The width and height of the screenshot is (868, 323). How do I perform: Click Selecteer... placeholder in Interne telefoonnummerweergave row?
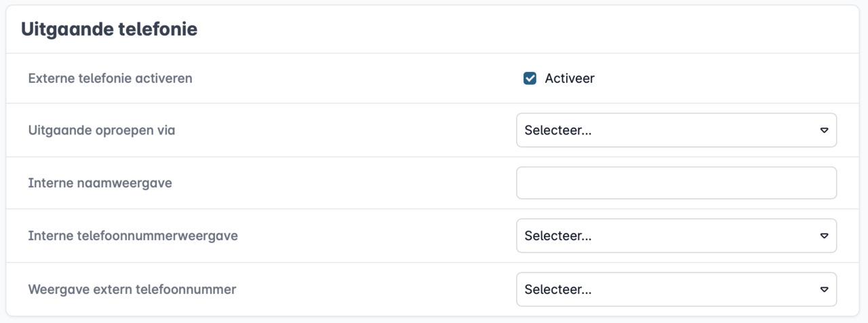pos(558,235)
